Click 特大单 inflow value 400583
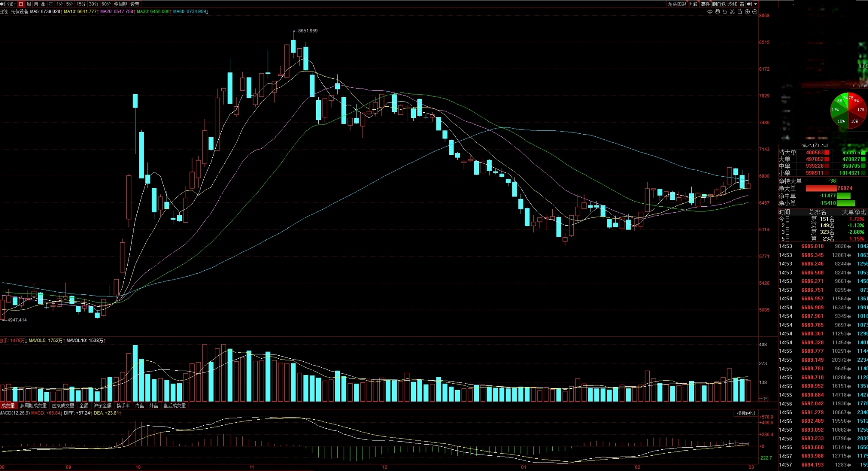The height and width of the screenshot is (471, 868). coord(815,152)
